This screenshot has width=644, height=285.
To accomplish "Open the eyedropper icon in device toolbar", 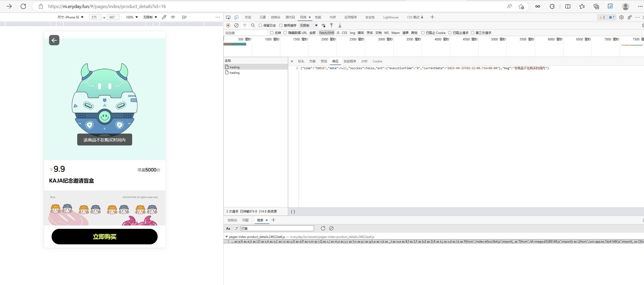I will coord(164,17).
